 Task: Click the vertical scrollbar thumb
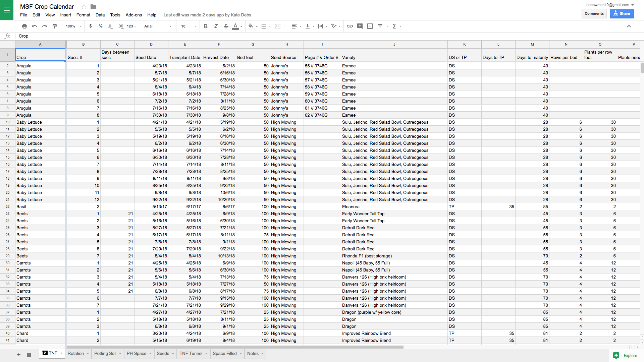(x=642, y=68)
